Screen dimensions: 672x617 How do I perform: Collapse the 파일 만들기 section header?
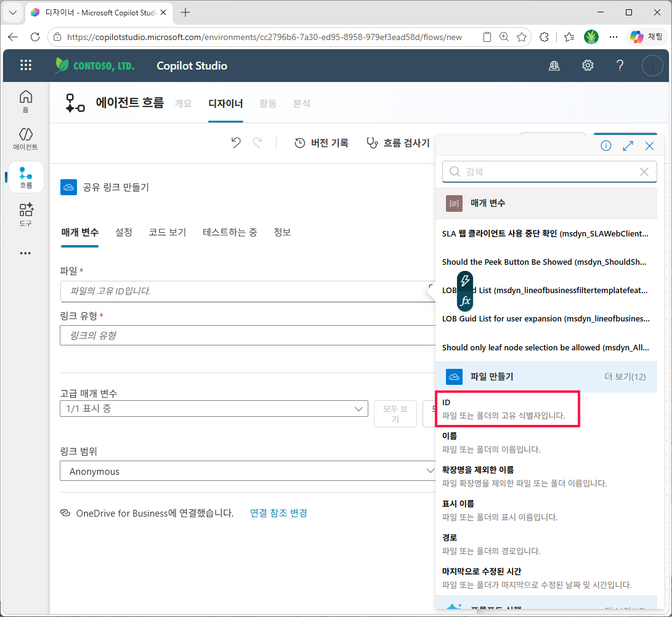[x=546, y=377]
